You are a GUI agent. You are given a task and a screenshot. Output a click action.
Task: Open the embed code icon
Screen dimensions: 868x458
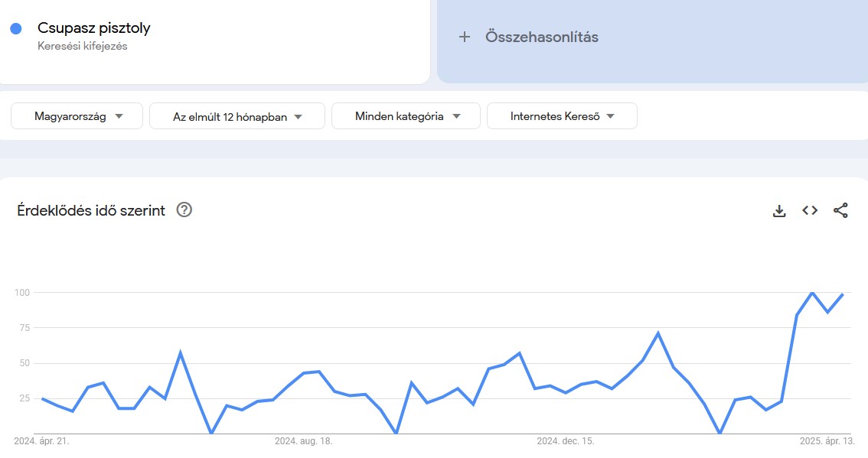(810, 211)
